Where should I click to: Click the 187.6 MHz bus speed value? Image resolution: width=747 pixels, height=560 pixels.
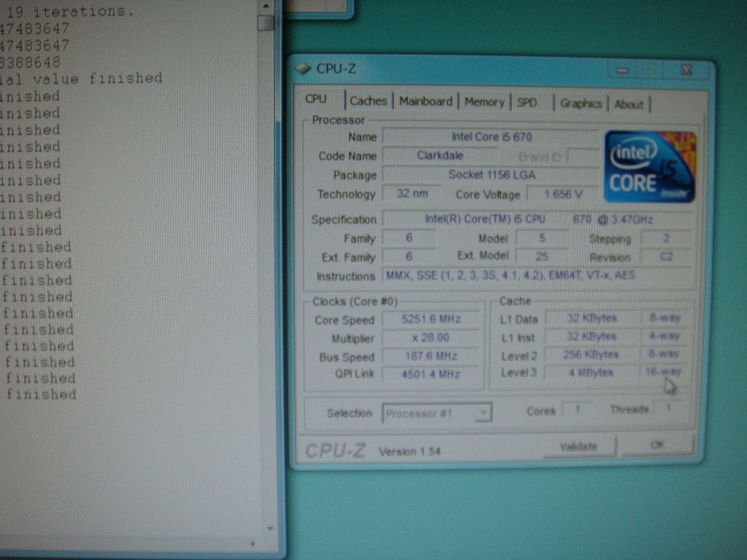click(430, 356)
